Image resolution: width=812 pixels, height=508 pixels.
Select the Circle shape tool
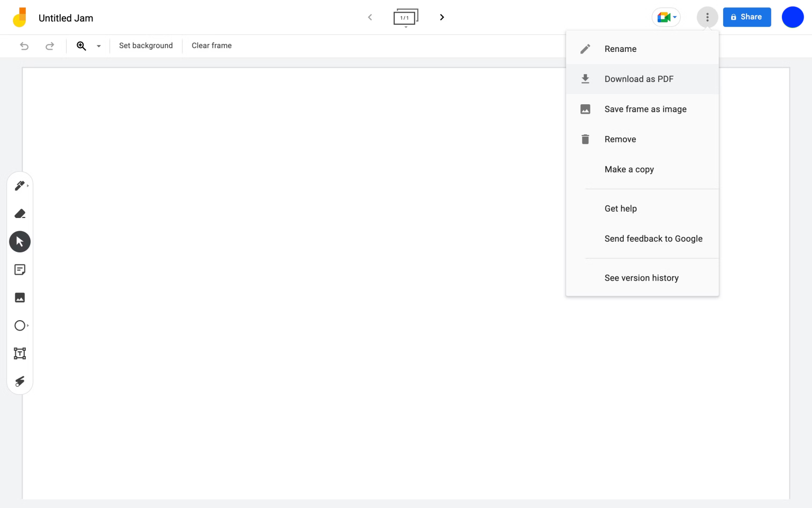(x=20, y=325)
